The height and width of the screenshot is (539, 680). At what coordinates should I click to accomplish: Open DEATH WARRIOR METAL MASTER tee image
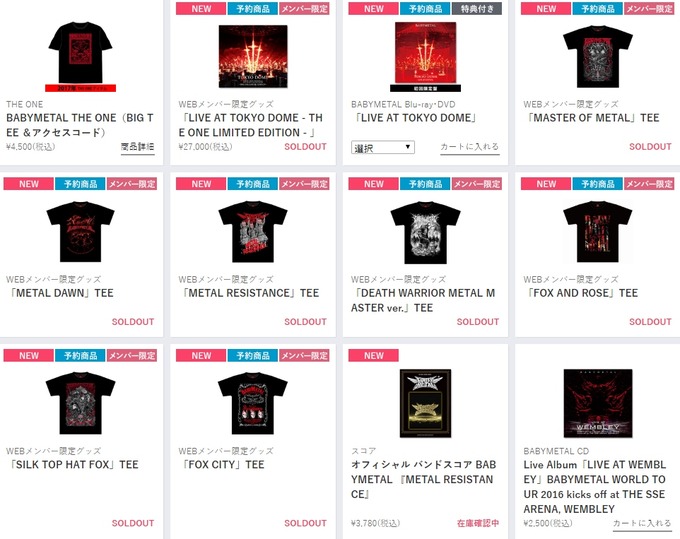pyautogui.click(x=425, y=232)
